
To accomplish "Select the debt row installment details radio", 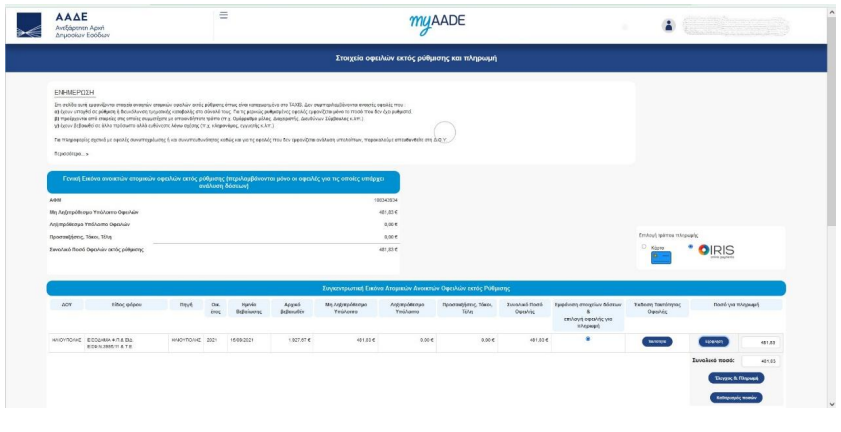I will point(587,338).
